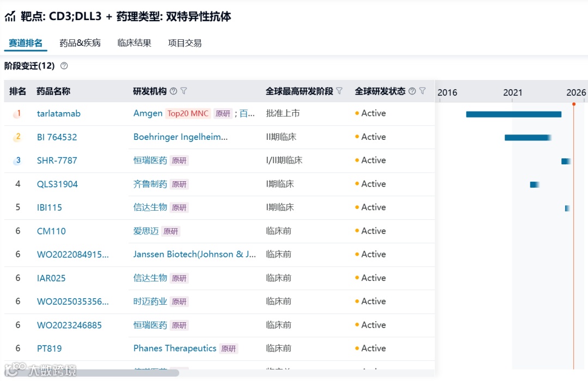Click 原研 tag in Amgen row
Viewport: 588px width, 381px height.
click(x=223, y=114)
